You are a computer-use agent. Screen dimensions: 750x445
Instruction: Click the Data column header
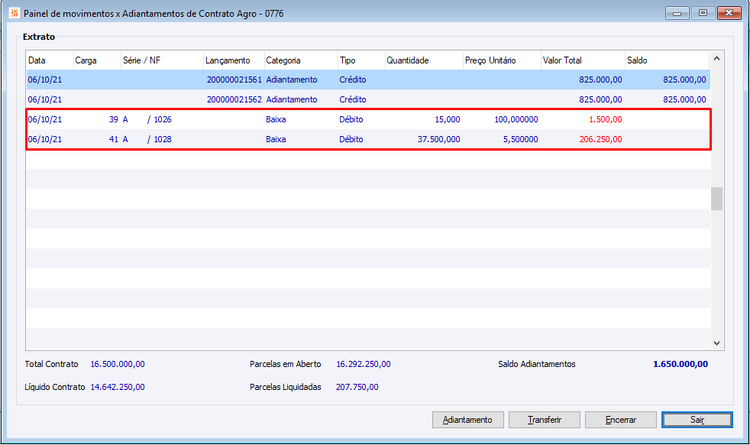click(x=50, y=60)
